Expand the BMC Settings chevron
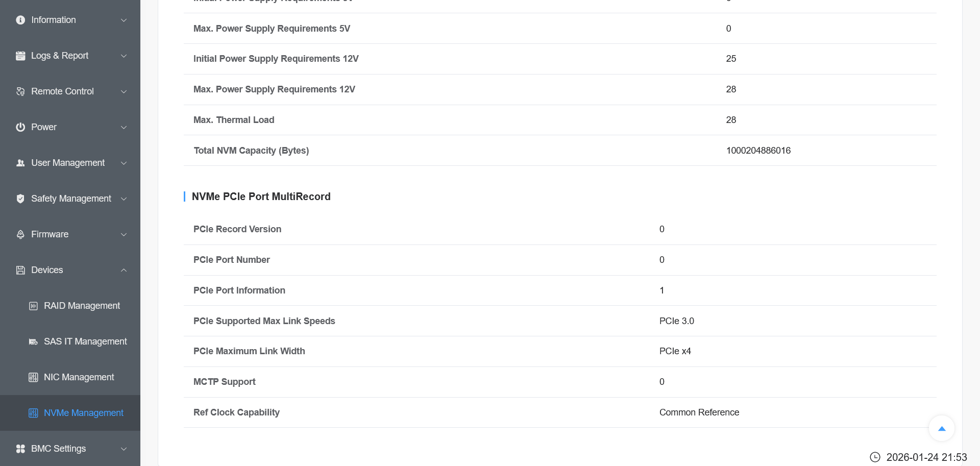The width and height of the screenshot is (980, 466). pyautogui.click(x=124, y=449)
